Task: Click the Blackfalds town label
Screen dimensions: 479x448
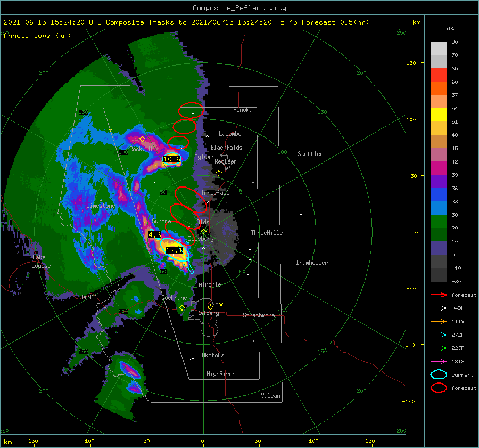Action: (226, 148)
